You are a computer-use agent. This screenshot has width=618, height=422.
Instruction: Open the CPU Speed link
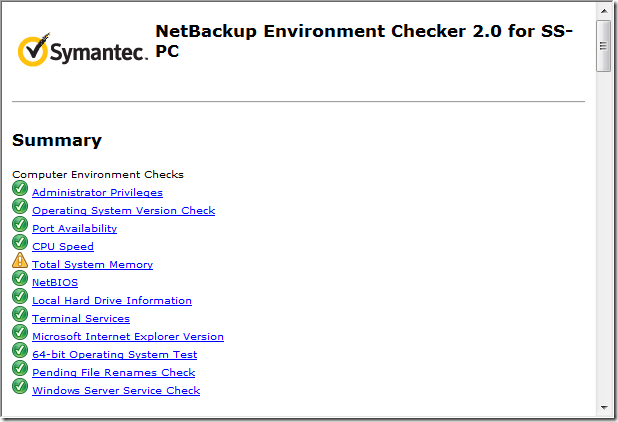(x=63, y=247)
